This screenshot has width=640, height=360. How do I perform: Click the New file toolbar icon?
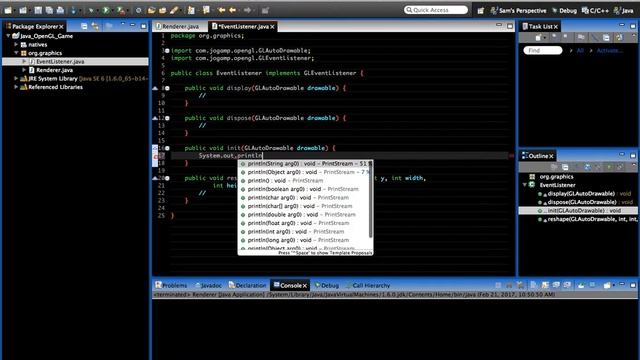pyautogui.click(x=8, y=10)
